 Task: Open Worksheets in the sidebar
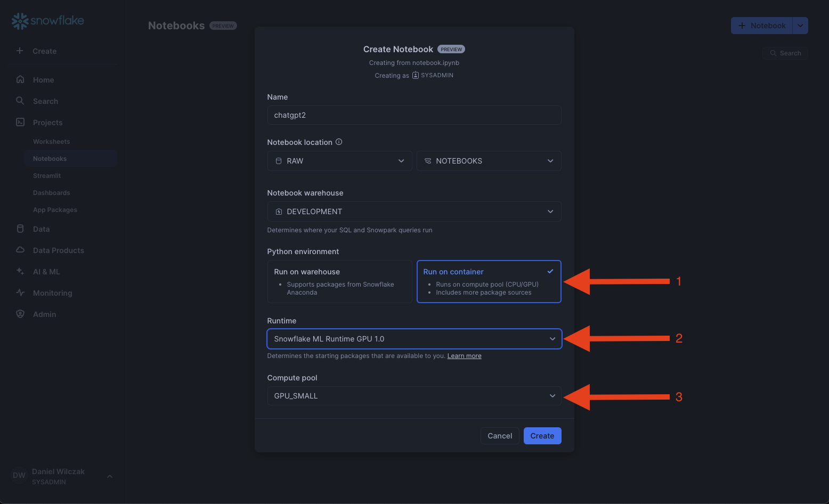coord(51,142)
